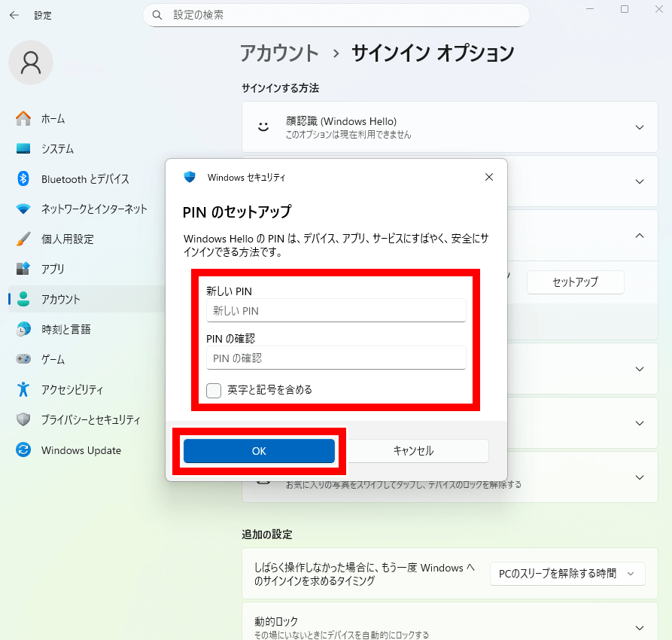The width and height of the screenshot is (672, 640).
Task: Select アプリ in the sidebar
Action: pos(53,270)
